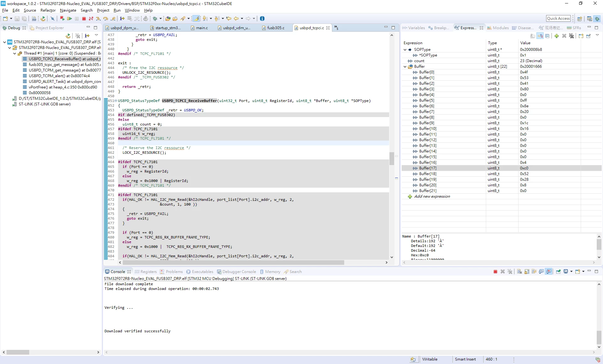Screen dimensions: 603x364
Task: Toggle Instruction Stepping Mode icon
Action: (x=122, y=19)
